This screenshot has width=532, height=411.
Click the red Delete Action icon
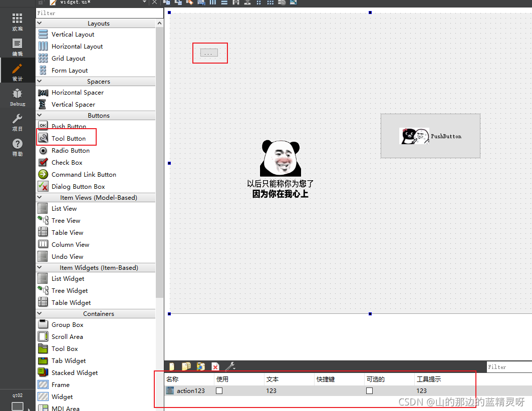pyautogui.click(x=215, y=366)
